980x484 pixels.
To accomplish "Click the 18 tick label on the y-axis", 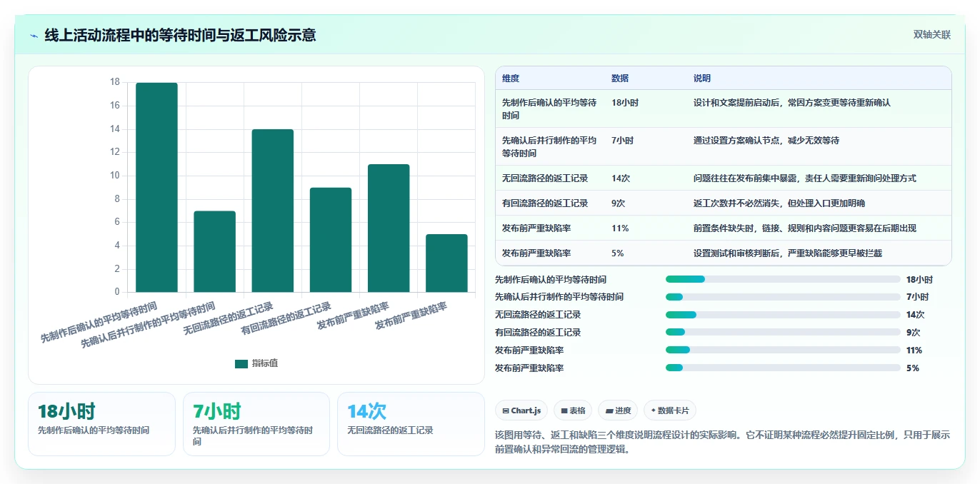I will [114, 82].
